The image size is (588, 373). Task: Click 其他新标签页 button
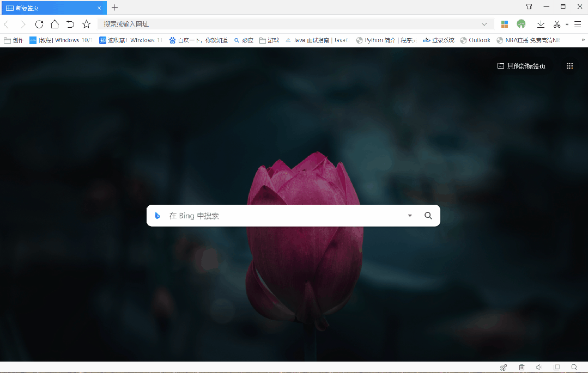tap(522, 66)
